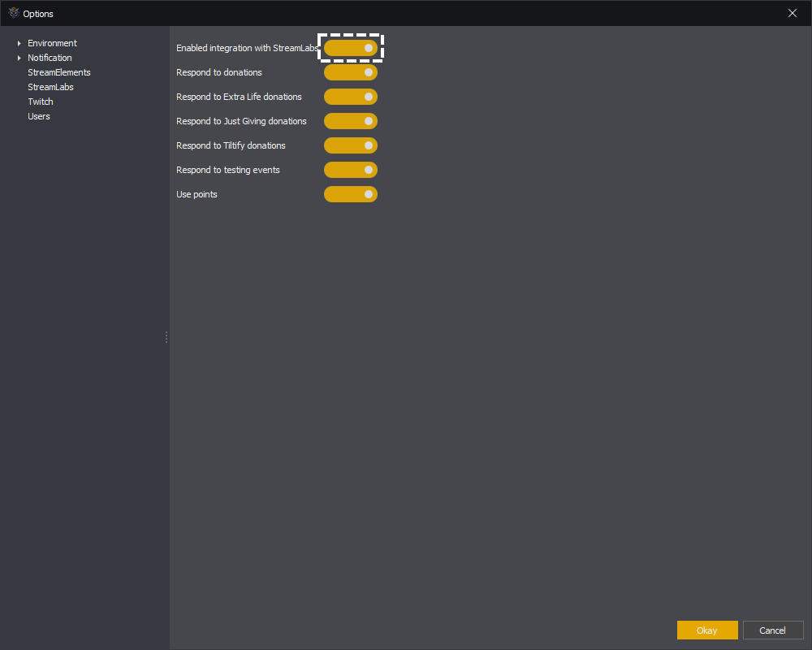Viewport: 812px width, 650px height.
Task: Turn off Respond to testing events
Action: (351, 170)
